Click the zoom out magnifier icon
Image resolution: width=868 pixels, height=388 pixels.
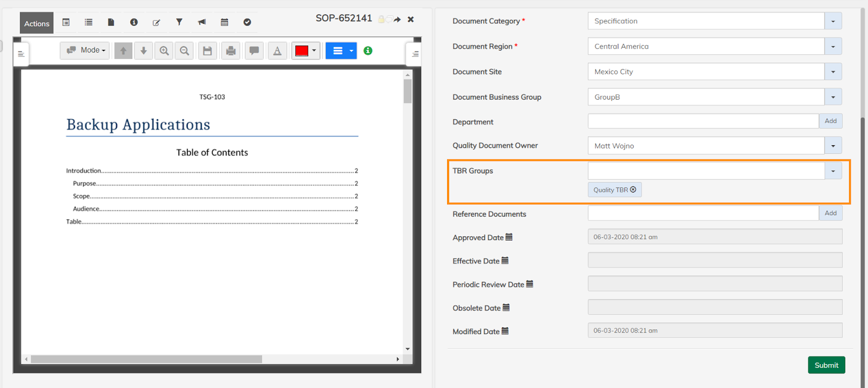point(184,51)
